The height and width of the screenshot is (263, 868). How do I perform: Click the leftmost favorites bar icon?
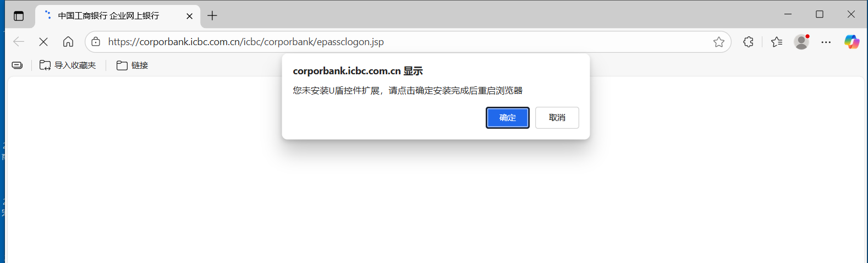(x=18, y=65)
